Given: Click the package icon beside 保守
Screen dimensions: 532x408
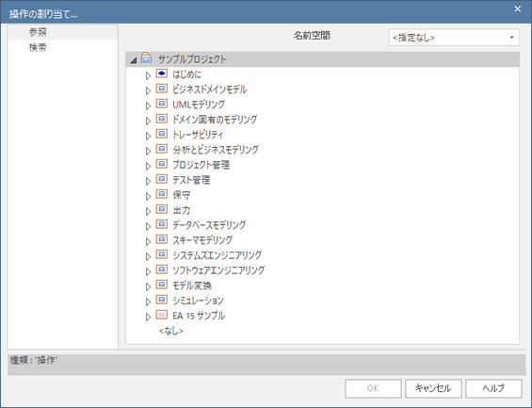Looking at the screenshot, I should click(x=162, y=194).
